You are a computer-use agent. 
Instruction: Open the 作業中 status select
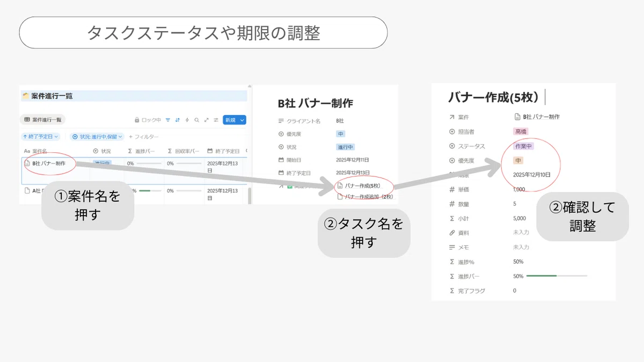click(523, 146)
